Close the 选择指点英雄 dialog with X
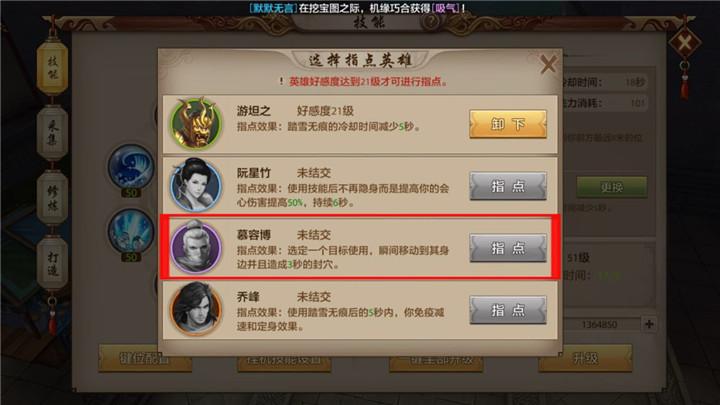 [548, 64]
